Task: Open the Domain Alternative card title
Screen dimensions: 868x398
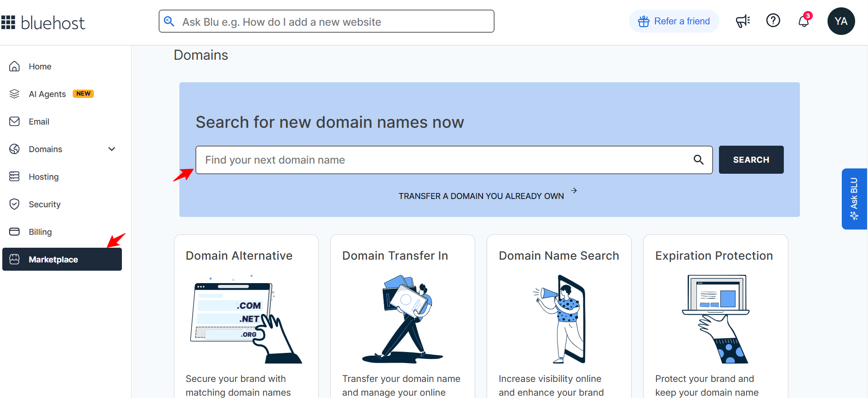Action: 239,256
